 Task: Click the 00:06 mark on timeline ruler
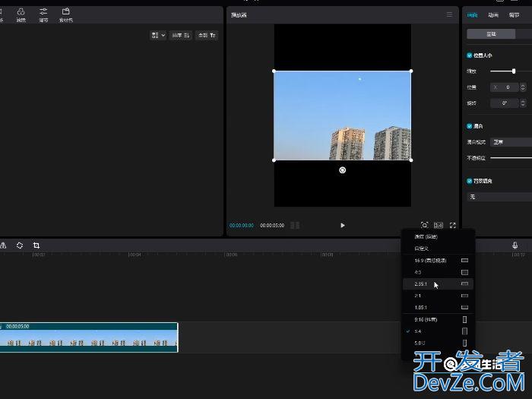click(x=231, y=255)
